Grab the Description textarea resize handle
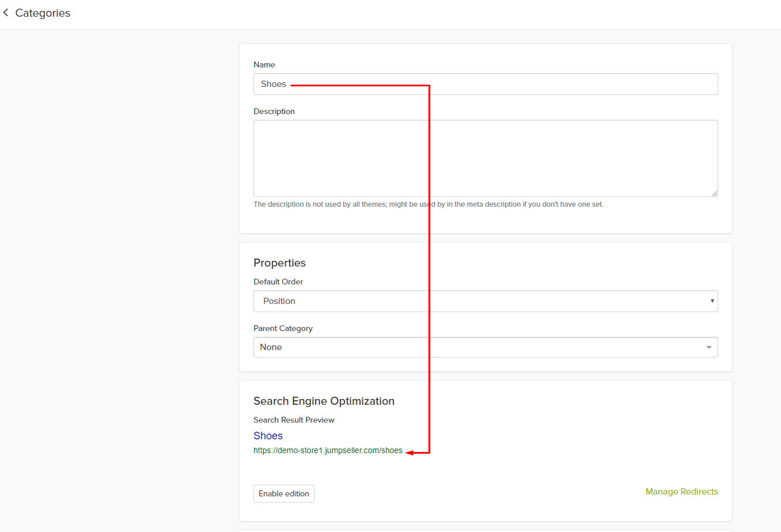 pyautogui.click(x=714, y=193)
